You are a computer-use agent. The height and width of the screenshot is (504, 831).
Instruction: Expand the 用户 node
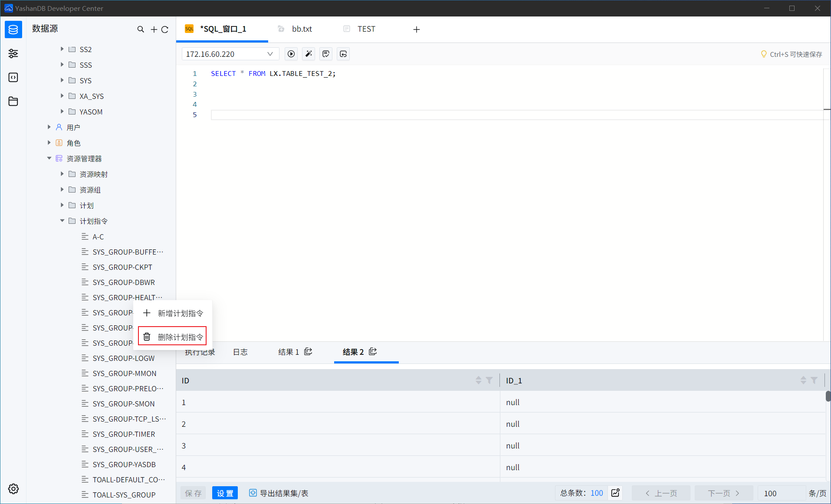click(49, 127)
